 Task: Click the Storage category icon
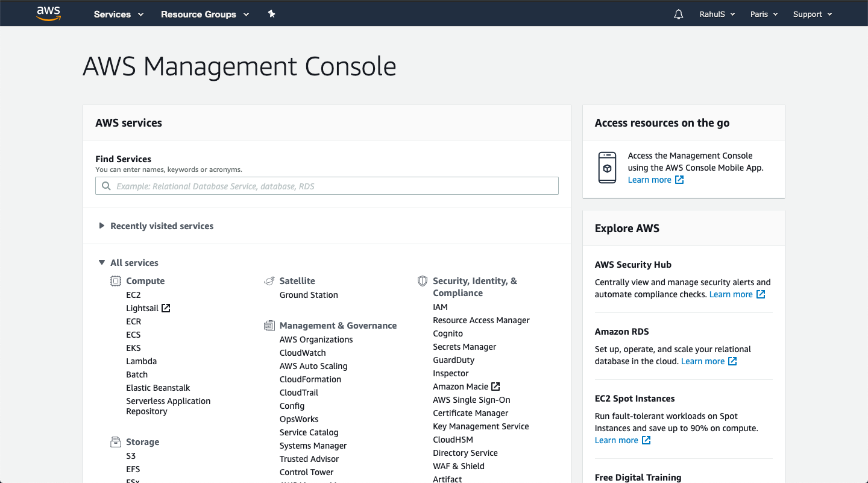coord(116,442)
